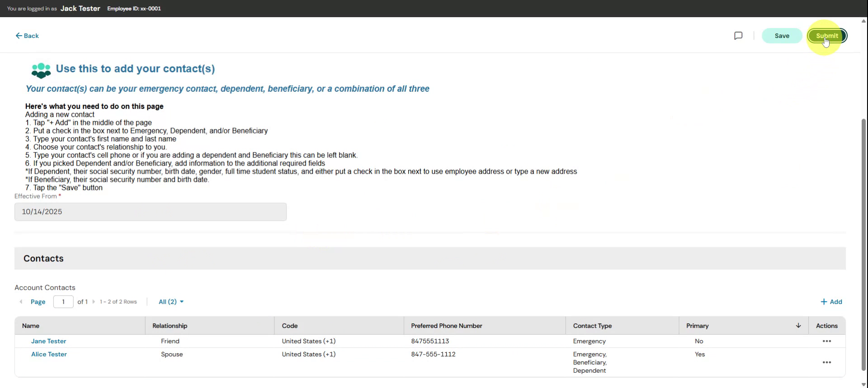Click the Submit button
The width and height of the screenshot is (868, 388).
tap(827, 36)
